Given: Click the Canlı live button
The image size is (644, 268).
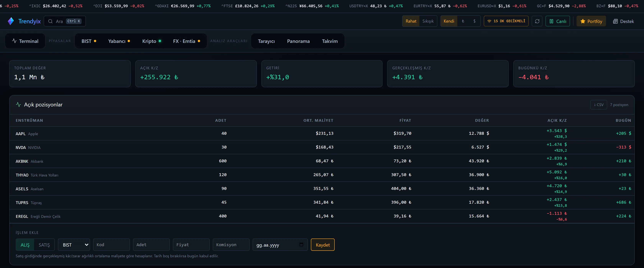Looking at the screenshot, I should 558,21.
